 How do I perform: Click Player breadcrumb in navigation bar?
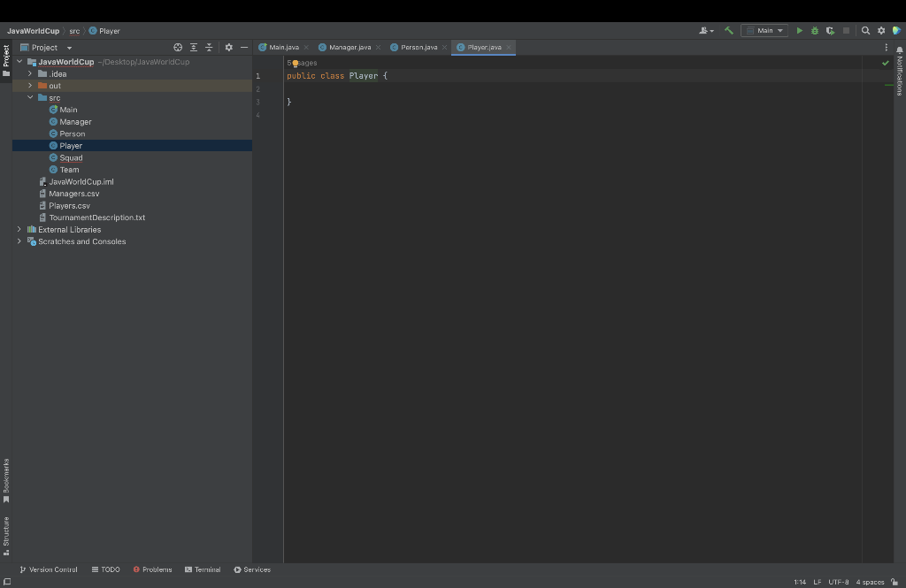click(104, 31)
